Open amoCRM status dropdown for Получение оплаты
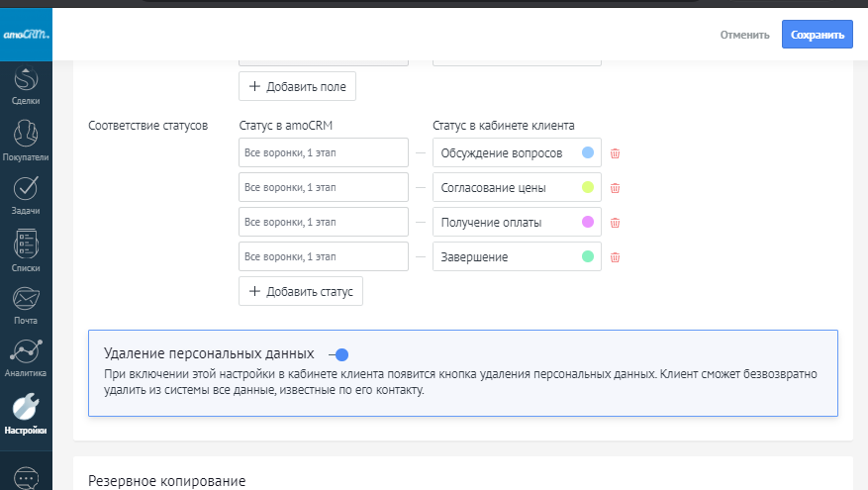 (x=324, y=223)
